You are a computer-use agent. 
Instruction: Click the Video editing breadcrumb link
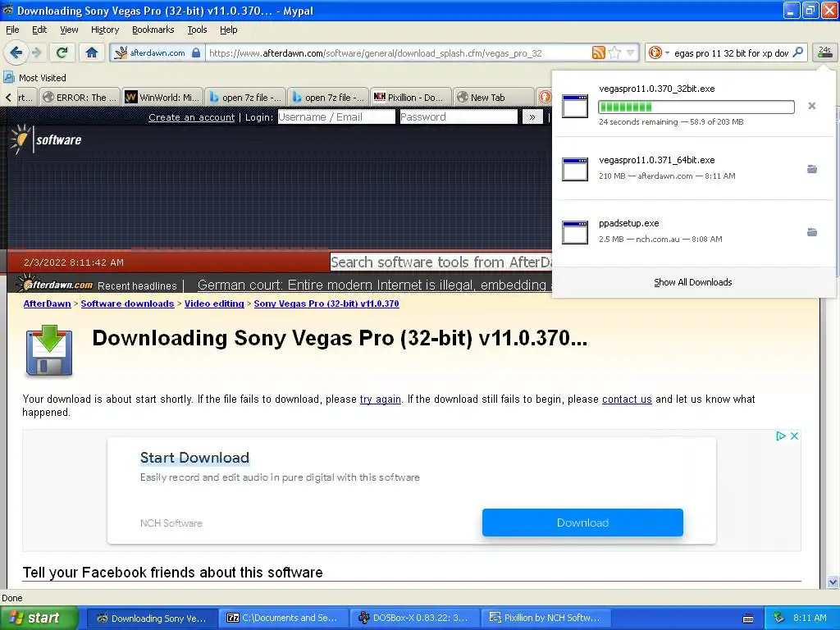pos(214,304)
